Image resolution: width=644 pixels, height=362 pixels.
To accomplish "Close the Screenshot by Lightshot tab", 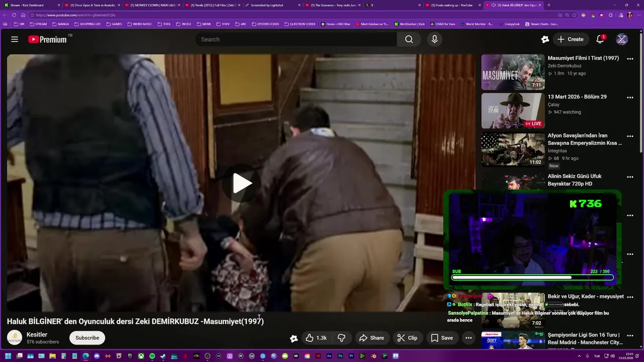I will (x=300, y=5).
